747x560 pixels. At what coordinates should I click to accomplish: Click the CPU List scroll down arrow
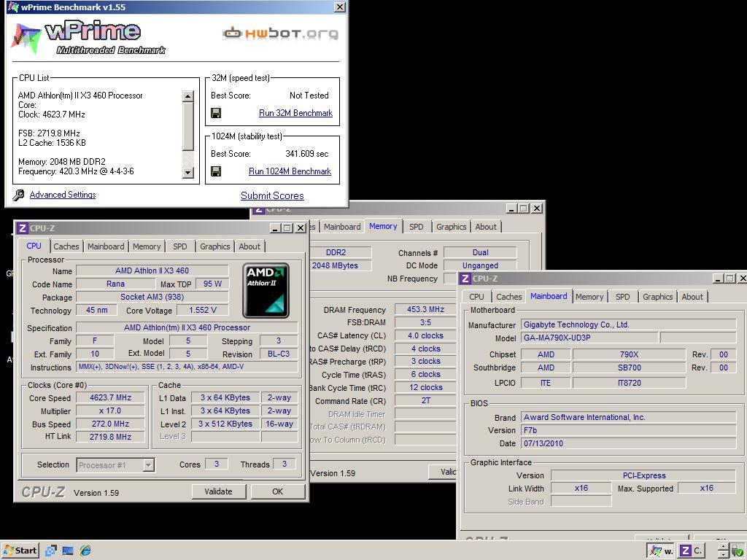[x=188, y=172]
